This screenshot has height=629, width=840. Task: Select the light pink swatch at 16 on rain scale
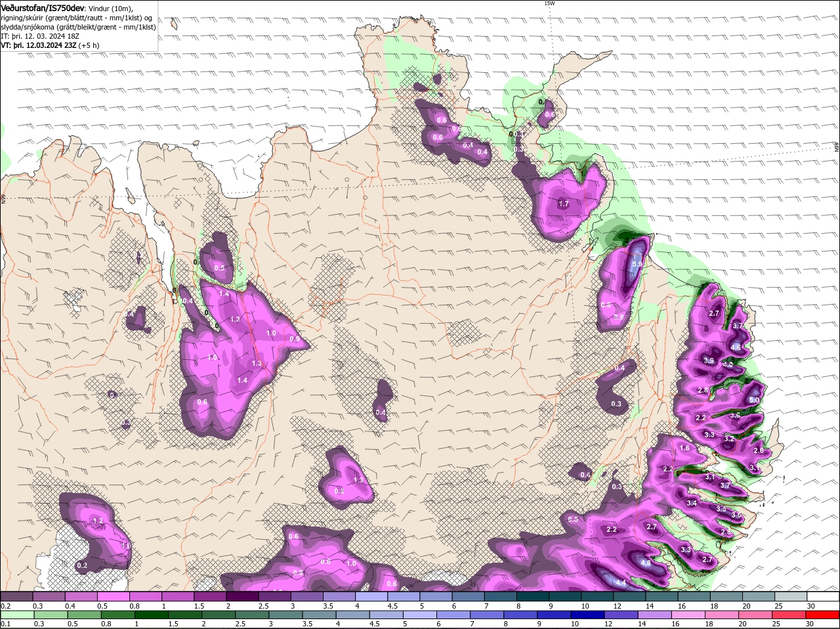(690, 615)
